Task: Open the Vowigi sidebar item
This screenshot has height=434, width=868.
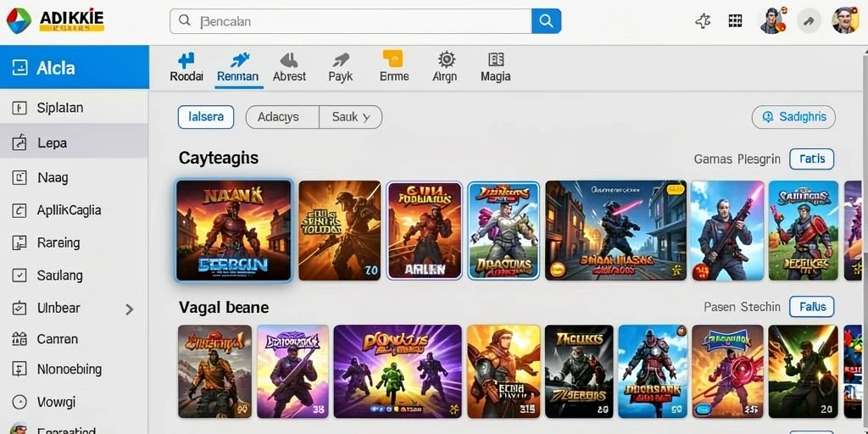Action: click(75, 402)
